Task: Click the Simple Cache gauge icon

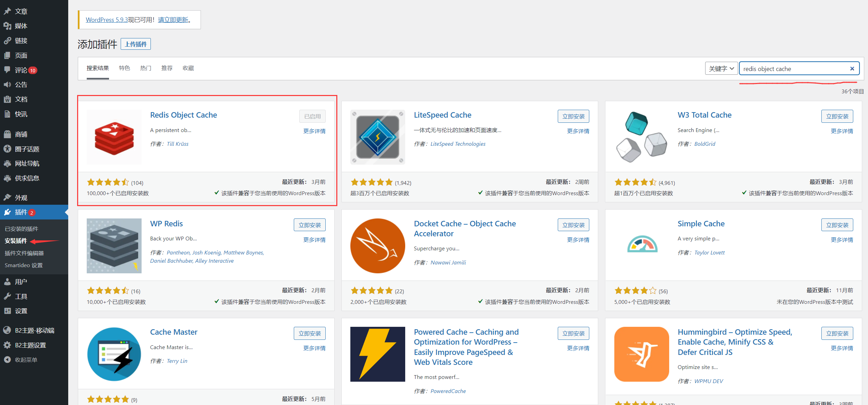Action: pos(642,244)
